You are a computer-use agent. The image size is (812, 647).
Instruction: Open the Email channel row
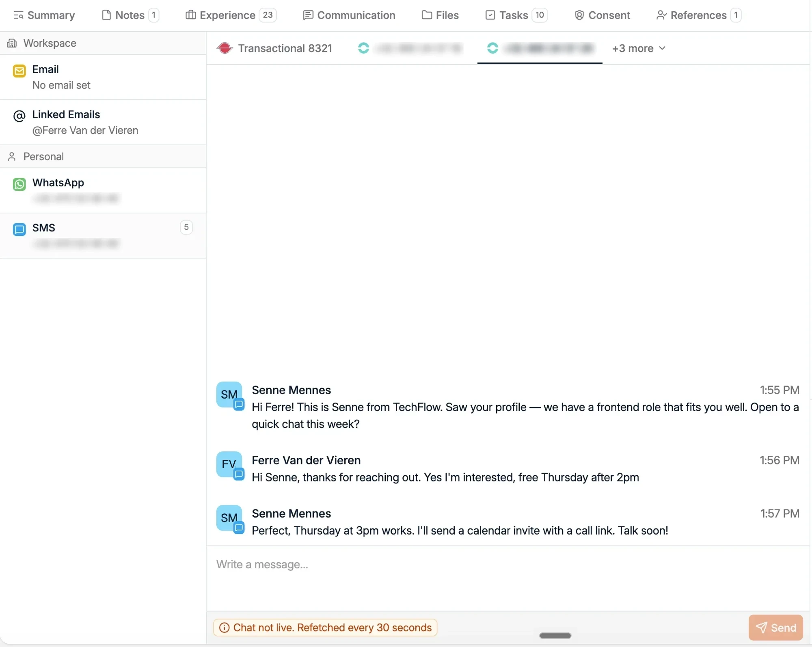click(103, 77)
